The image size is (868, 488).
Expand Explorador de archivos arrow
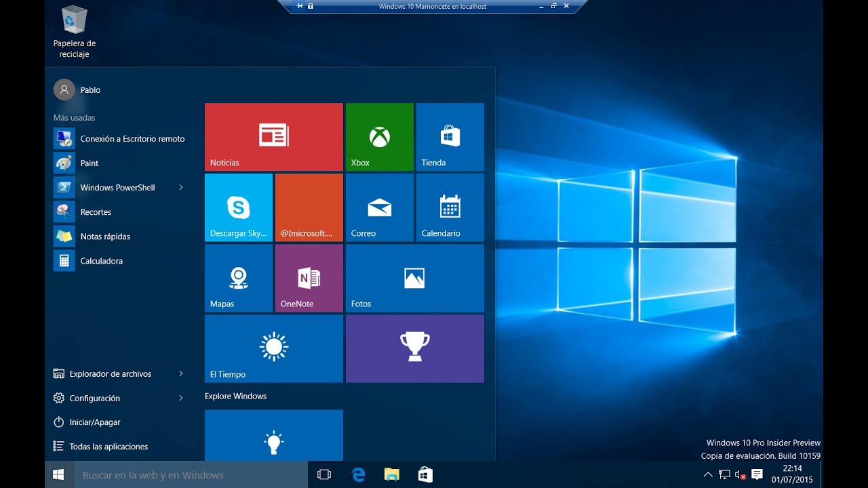181,373
